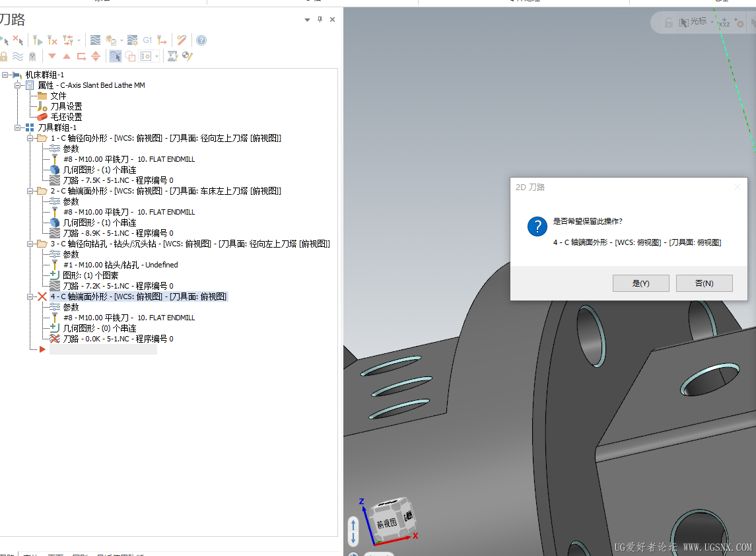Click 否(N) to discard the operation
This screenshot has width=756, height=556.
coord(704,283)
